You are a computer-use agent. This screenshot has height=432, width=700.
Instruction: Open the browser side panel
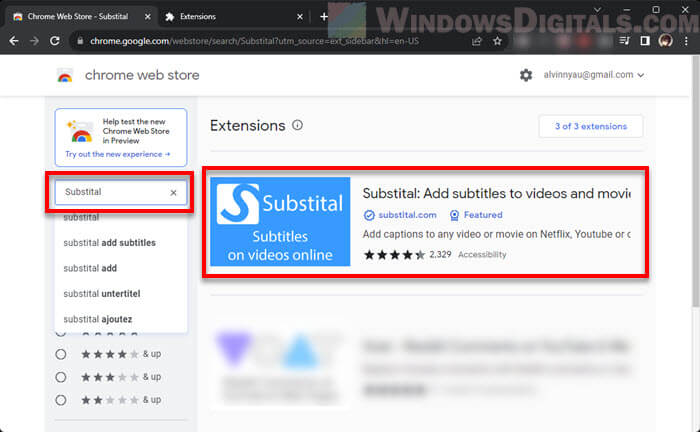pyautogui.click(x=645, y=41)
